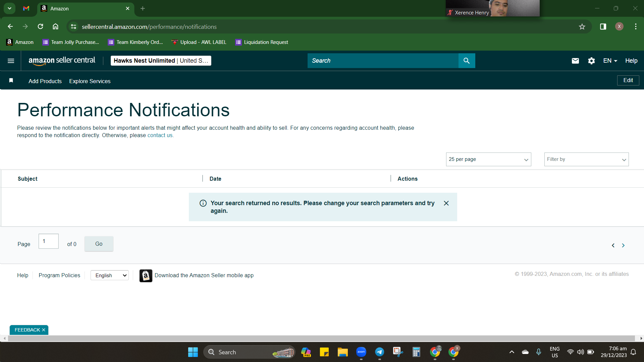
Task: Open the clock showing 7:06 am
Action: coord(613,352)
